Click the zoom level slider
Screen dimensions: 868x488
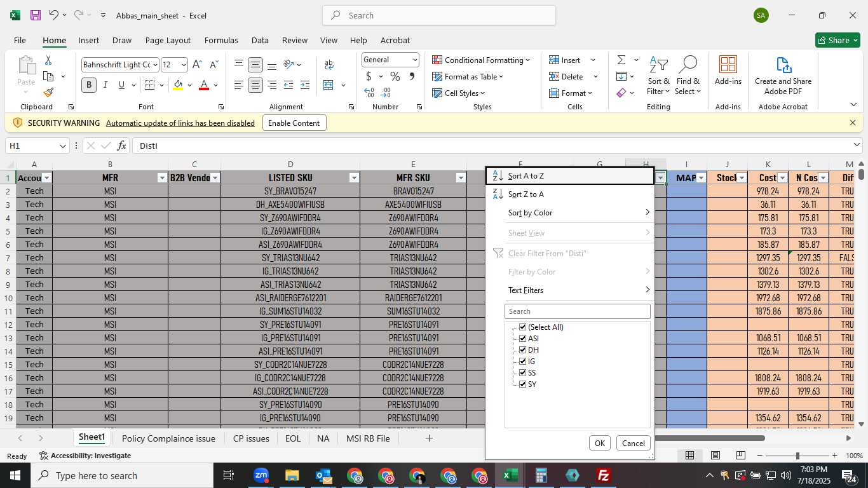[797, 456]
